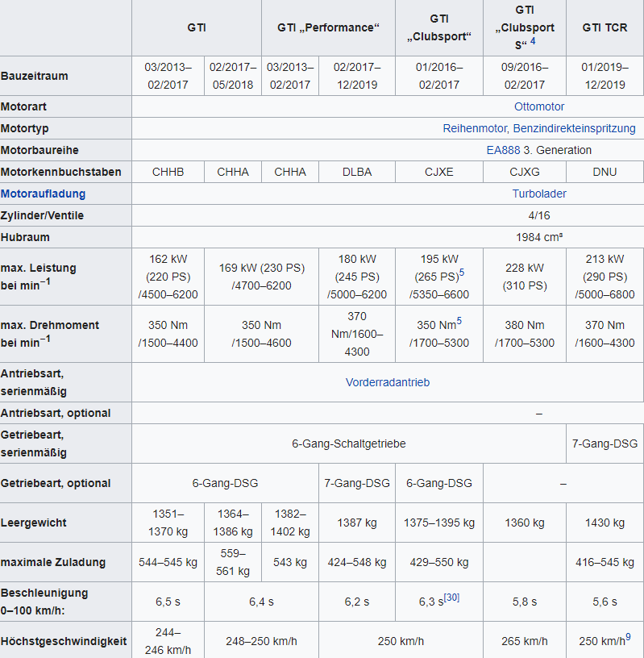Open reference [30] next to 6,3 s

pyautogui.click(x=452, y=598)
